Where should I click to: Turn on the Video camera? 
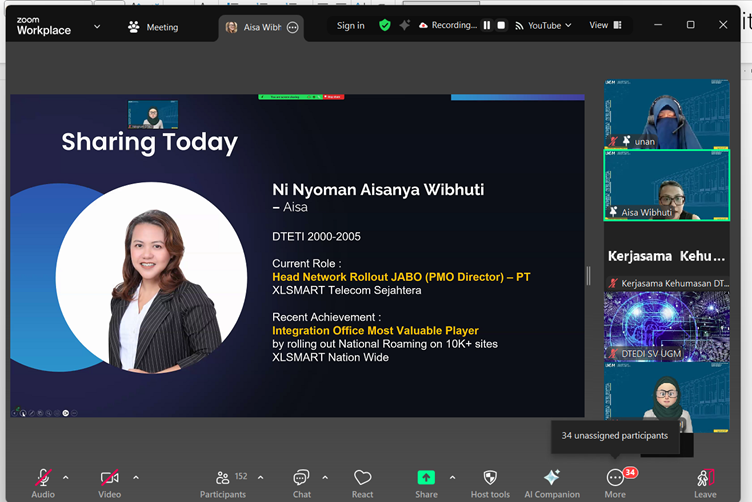pyautogui.click(x=109, y=479)
